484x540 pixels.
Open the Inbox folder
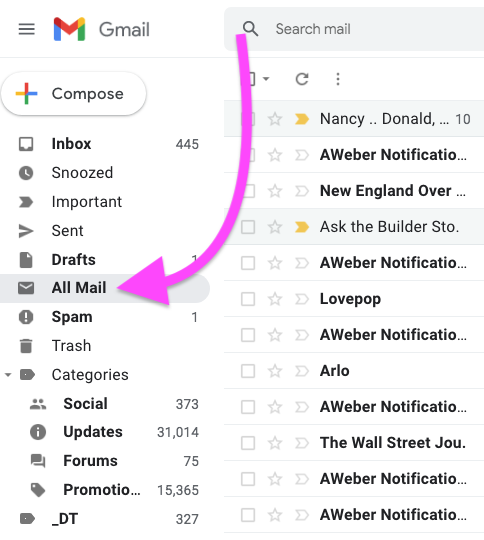(105, 144)
